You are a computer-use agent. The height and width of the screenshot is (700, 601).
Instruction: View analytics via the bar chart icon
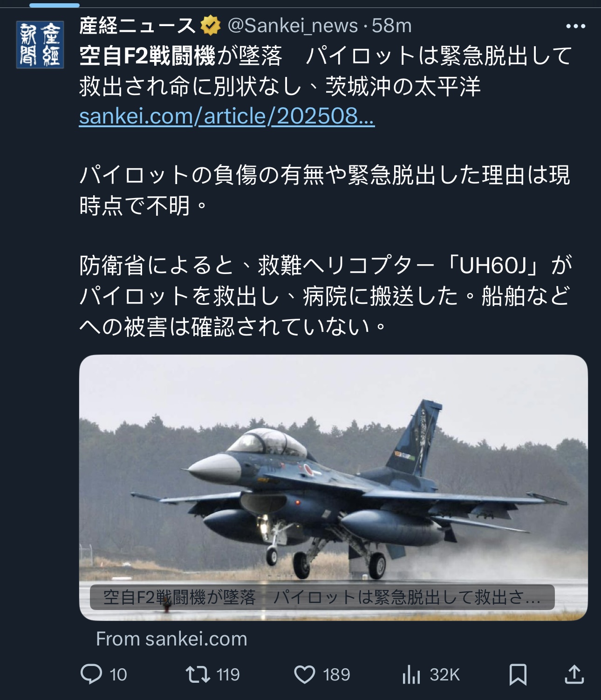[x=411, y=674]
